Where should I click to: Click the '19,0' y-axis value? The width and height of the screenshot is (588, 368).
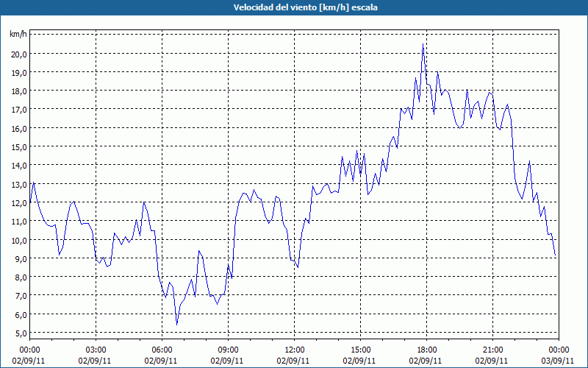point(20,72)
